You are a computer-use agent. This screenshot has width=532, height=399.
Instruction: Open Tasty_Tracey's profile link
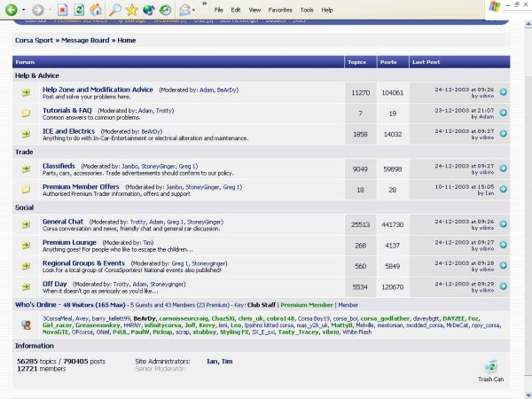297,332
